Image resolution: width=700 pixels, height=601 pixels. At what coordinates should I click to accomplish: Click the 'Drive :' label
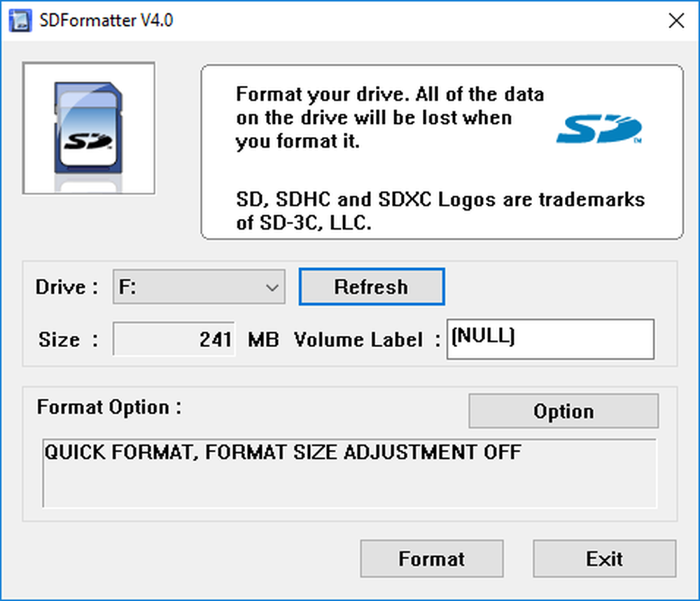(x=67, y=287)
